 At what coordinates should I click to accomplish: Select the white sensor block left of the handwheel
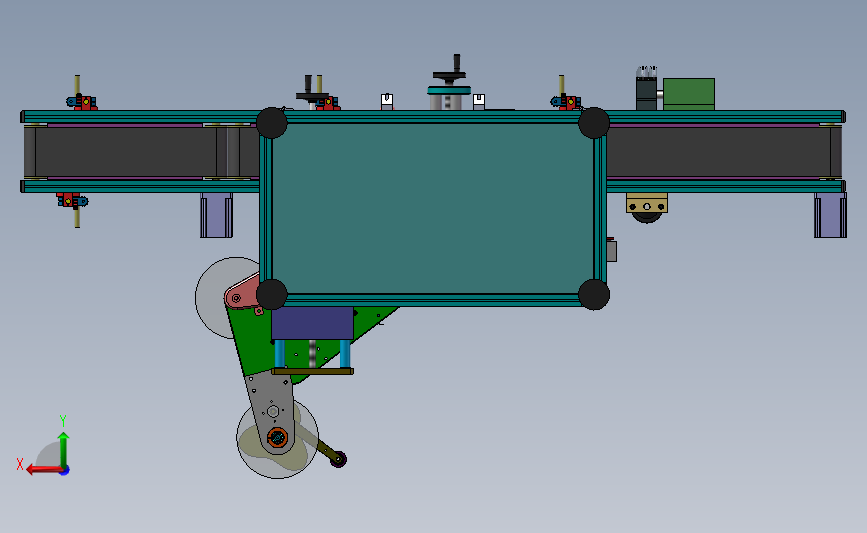point(387,101)
